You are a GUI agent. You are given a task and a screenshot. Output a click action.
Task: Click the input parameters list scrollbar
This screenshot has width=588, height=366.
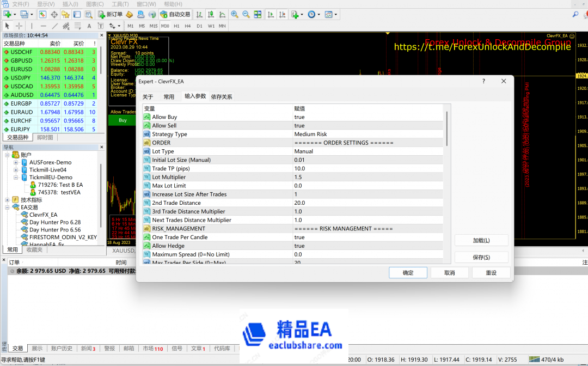pos(448,129)
